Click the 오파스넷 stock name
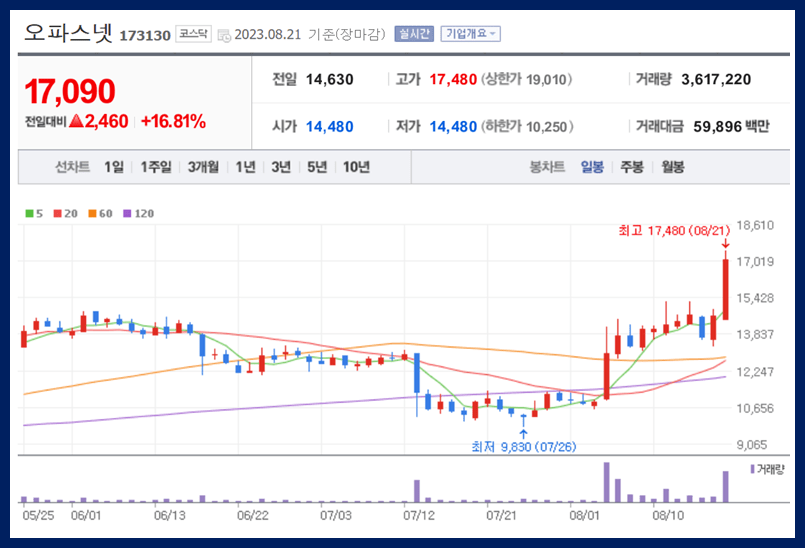The image size is (805, 548). [68, 33]
